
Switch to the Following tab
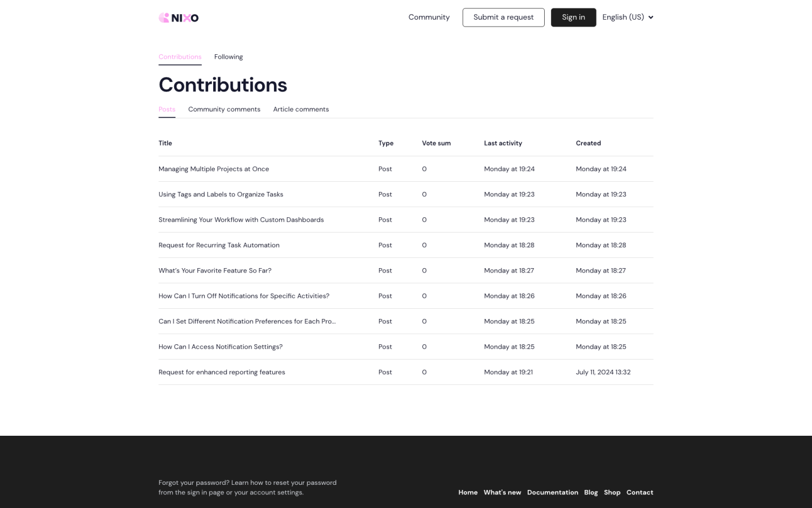[x=228, y=57]
